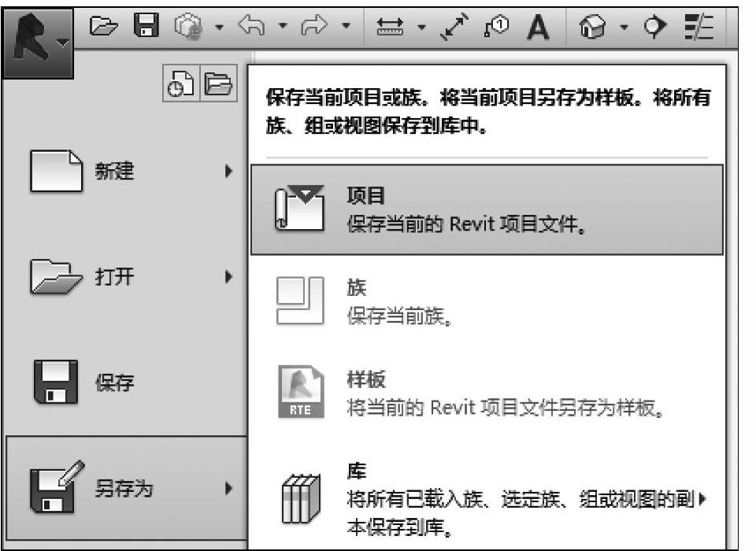Show recent documents list icon
Image resolution: width=756 pixels, height=551 pixels.
coord(181,83)
